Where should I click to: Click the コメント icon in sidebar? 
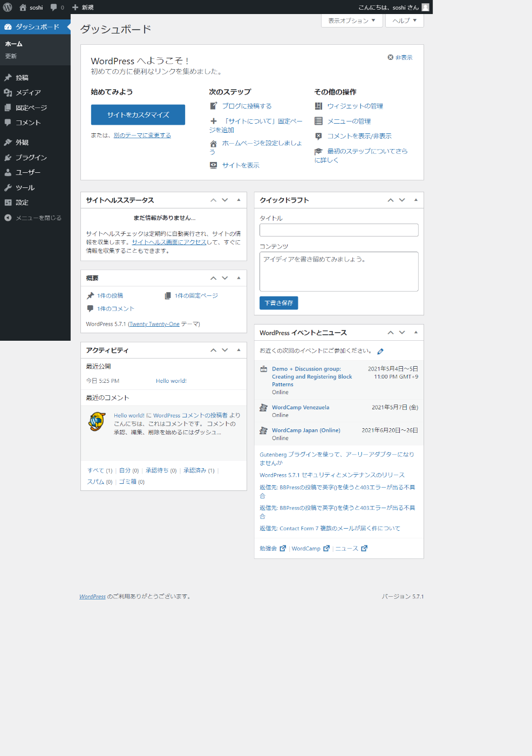coord(8,123)
